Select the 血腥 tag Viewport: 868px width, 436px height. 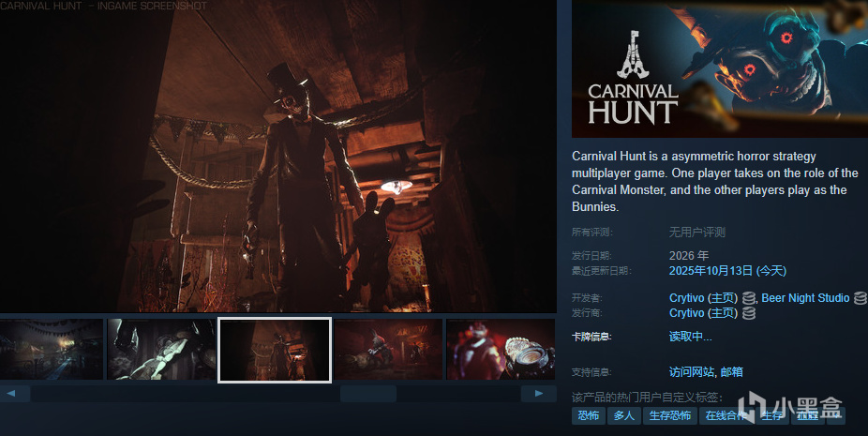tap(808, 415)
